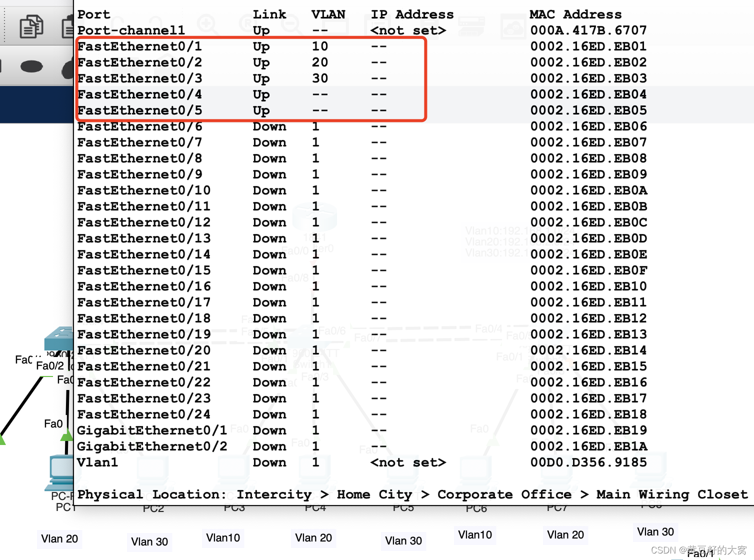Click VLAN value 10 for FastEthernet0/1
The width and height of the screenshot is (754, 560).
click(320, 46)
